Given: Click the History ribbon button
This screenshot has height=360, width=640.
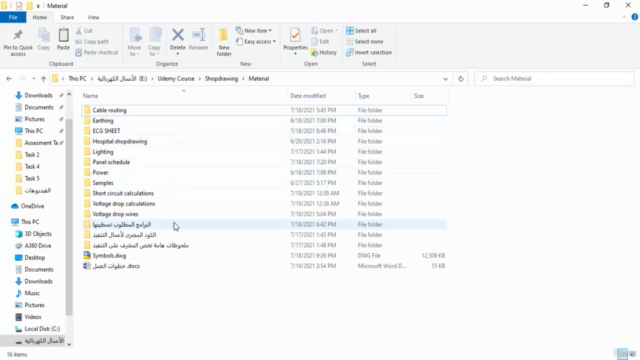Looking at the screenshot, I should click(x=324, y=53).
